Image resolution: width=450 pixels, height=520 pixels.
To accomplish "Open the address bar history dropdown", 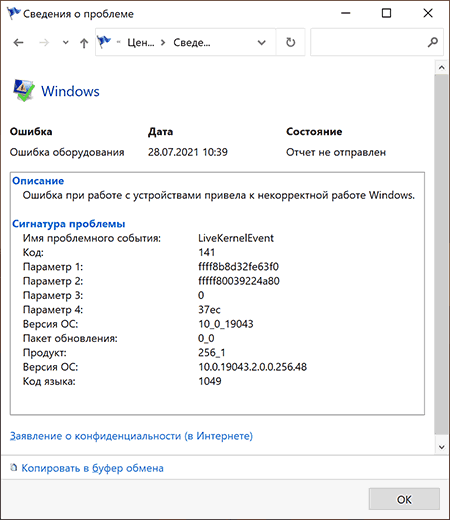I will tap(262, 43).
